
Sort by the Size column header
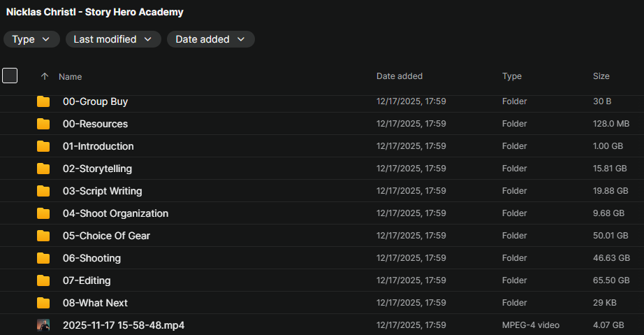(601, 76)
